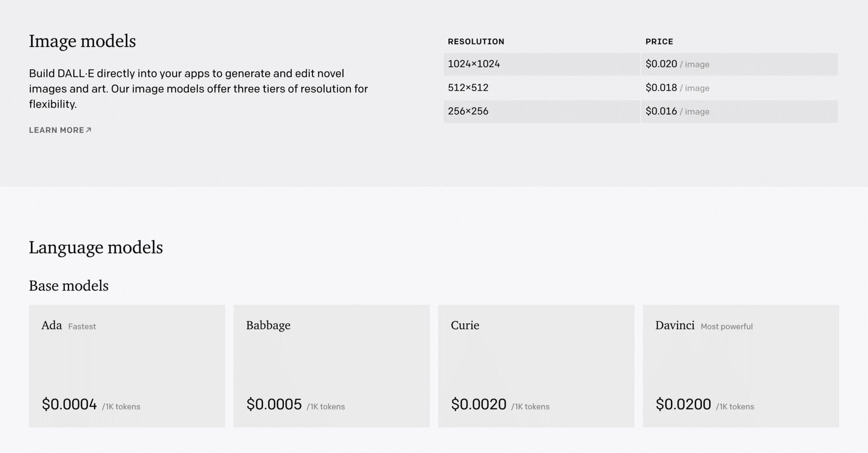Screen dimensions: 868x453
Task: Click the "Language models" heading
Action: tap(96, 247)
